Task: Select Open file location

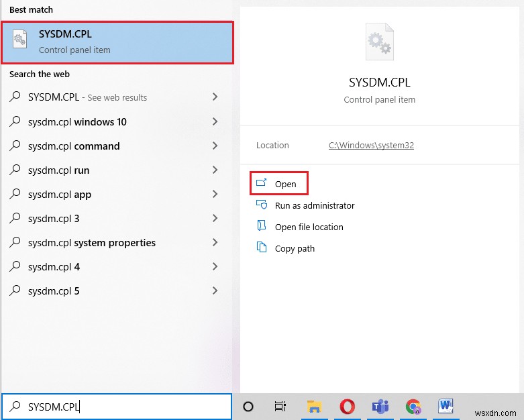Action: [x=309, y=227]
